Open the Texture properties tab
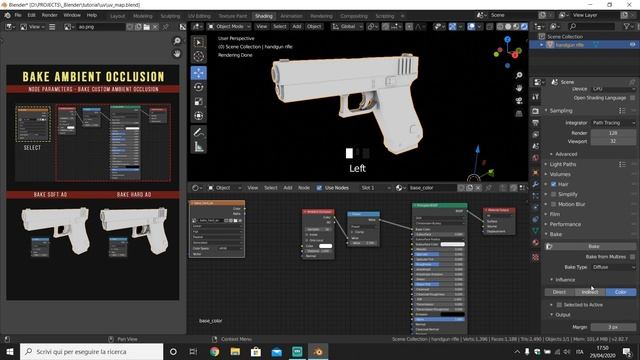 click(x=536, y=257)
